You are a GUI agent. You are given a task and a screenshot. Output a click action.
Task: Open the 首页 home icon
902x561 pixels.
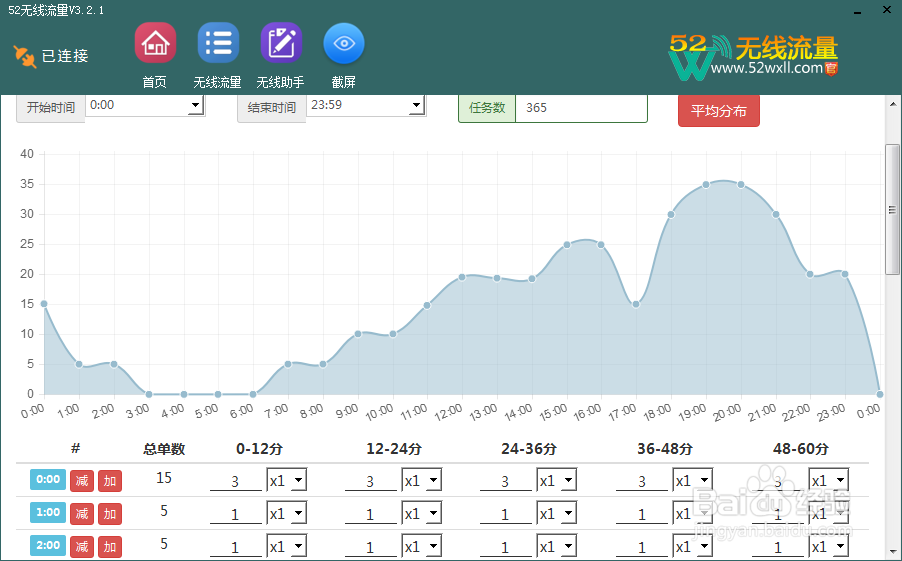tap(155, 43)
